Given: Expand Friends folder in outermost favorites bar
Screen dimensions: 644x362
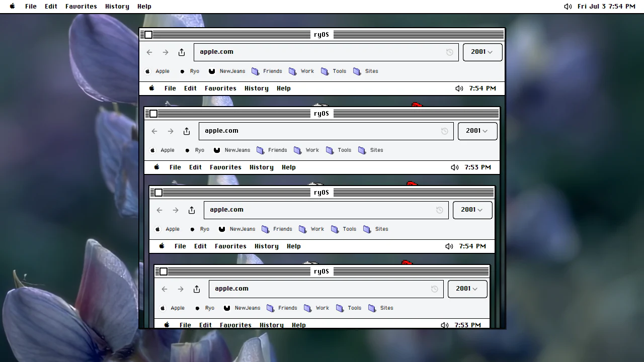Looking at the screenshot, I should point(267,71).
